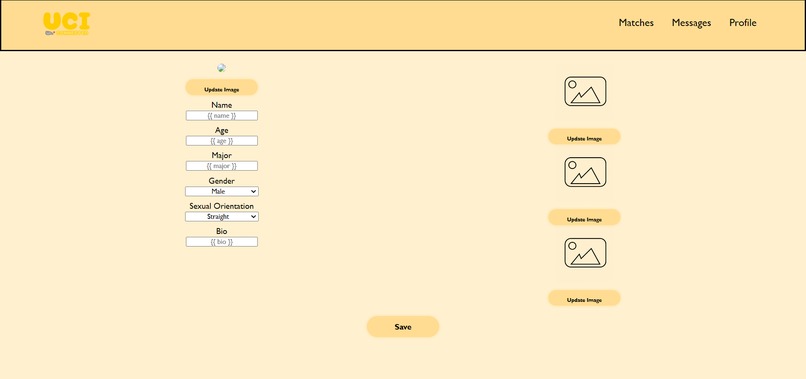Image resolution: width=806 pixels, height=379 pixels.
Task: Click Update Image below second placeholder
Action: pyautogui.click(x=584, y=218)
